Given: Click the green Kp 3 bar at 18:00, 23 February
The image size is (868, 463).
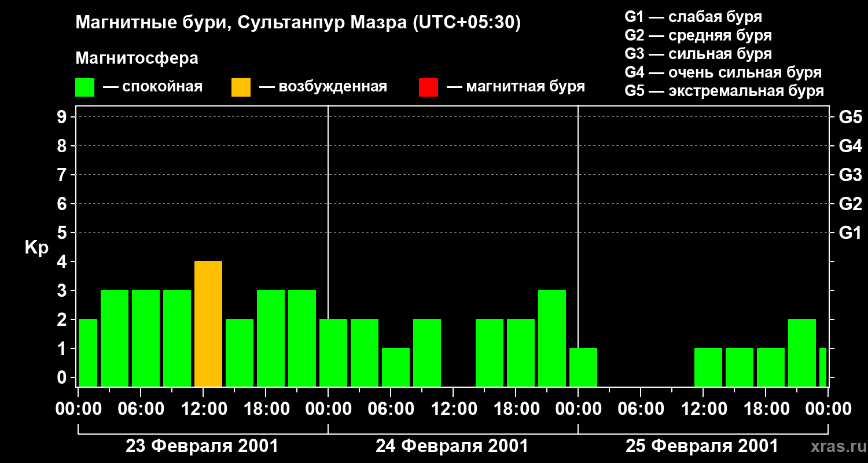Looking at the screenshot, I should click(271, 339).
